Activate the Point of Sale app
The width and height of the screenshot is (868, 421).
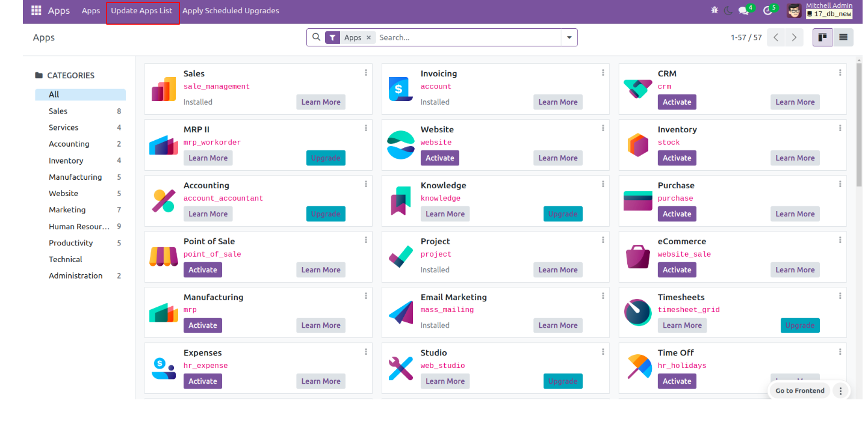[x=203, y=270]
